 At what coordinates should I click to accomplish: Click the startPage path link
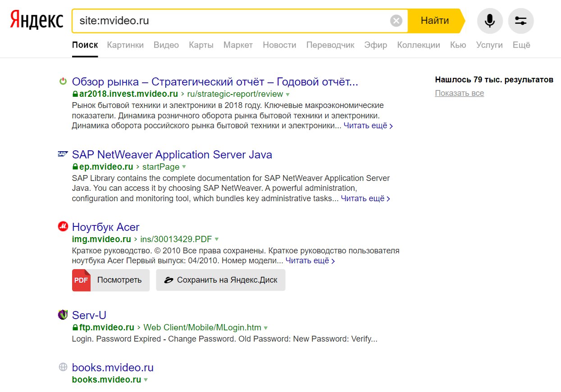tap(161, 167)
